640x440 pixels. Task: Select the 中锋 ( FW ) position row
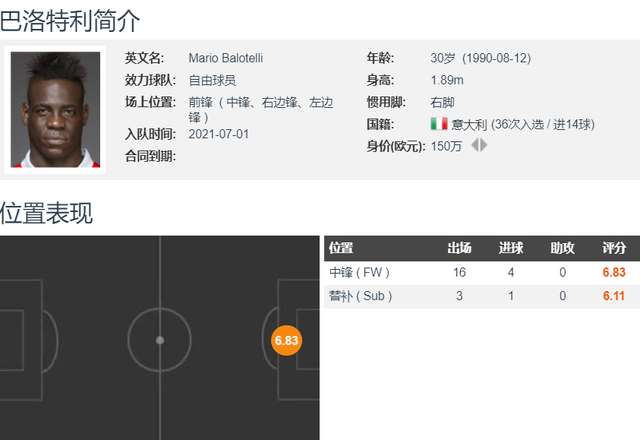[482, 273]
